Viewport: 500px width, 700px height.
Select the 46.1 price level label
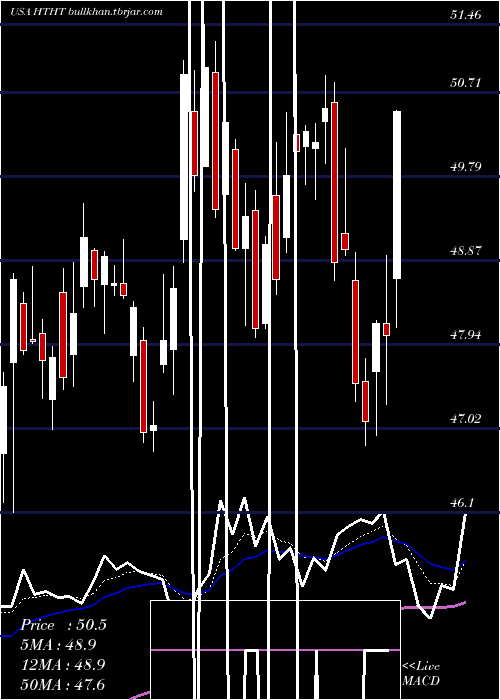click(x=462, y=503)
